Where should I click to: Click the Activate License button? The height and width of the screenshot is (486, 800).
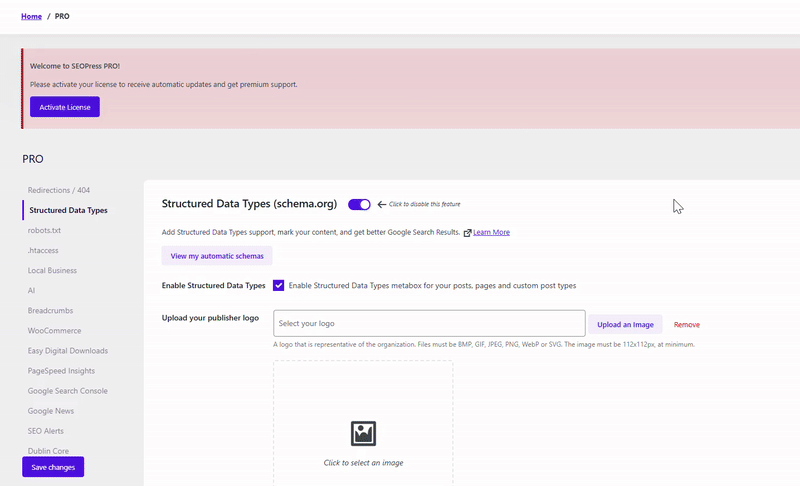pos(65,107)
